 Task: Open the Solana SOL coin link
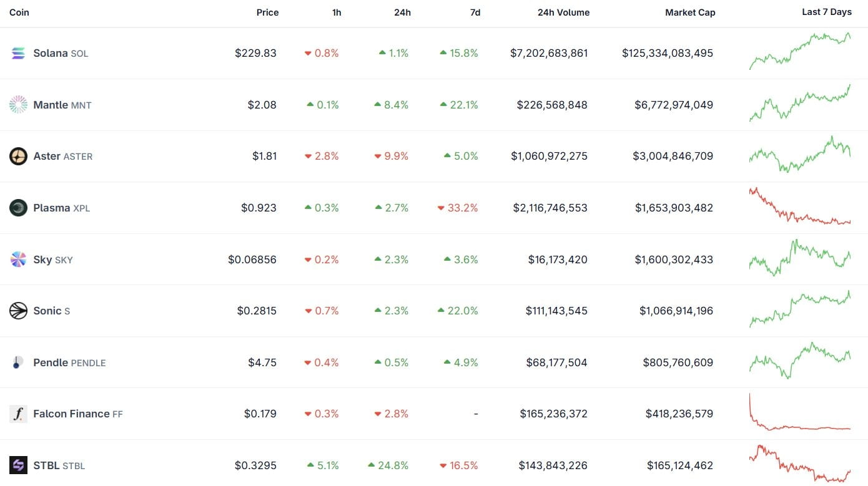click(61, 53)
